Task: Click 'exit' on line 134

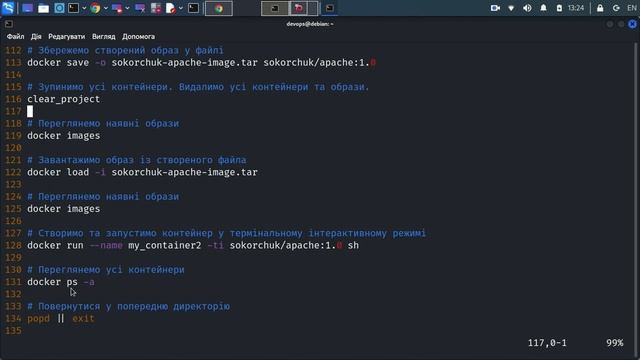Action: 83,318
